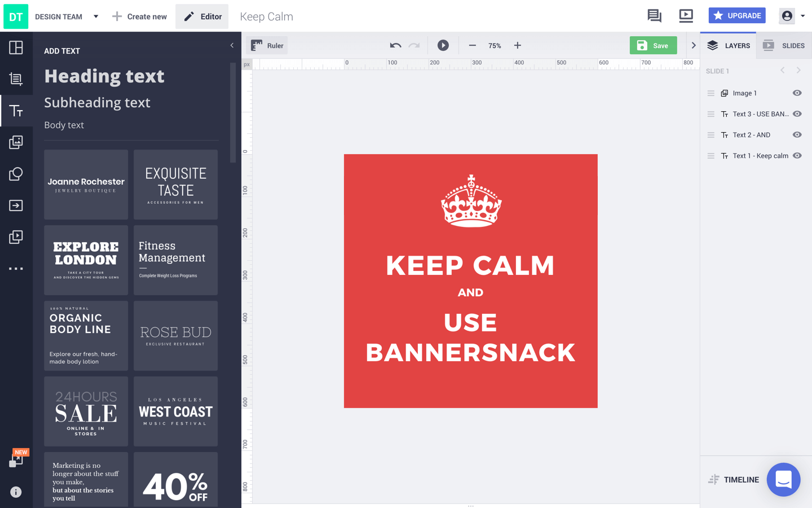Switch to the Layers tab

[729, 46]
